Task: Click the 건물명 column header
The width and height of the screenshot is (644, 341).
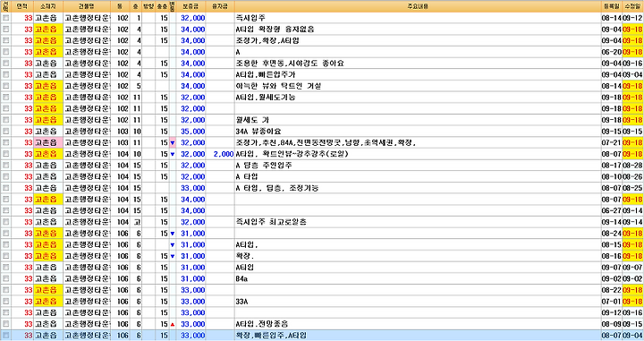Action: [x=87, y=6]
